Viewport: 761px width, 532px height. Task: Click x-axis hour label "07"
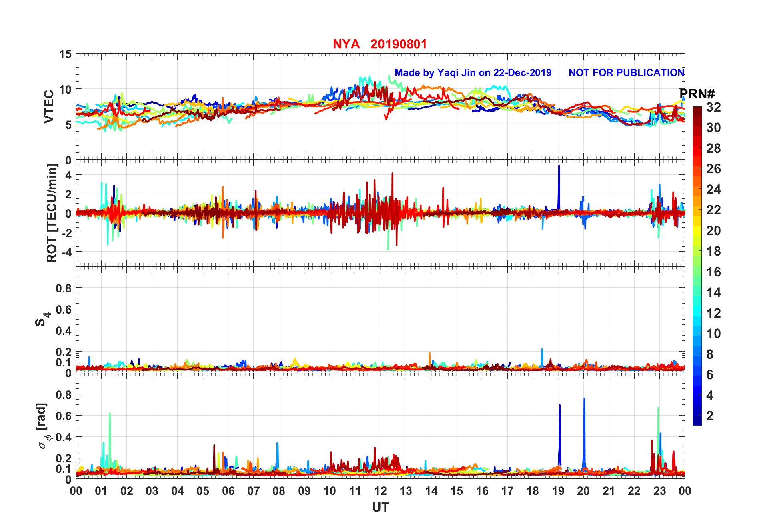pos(254,491)
